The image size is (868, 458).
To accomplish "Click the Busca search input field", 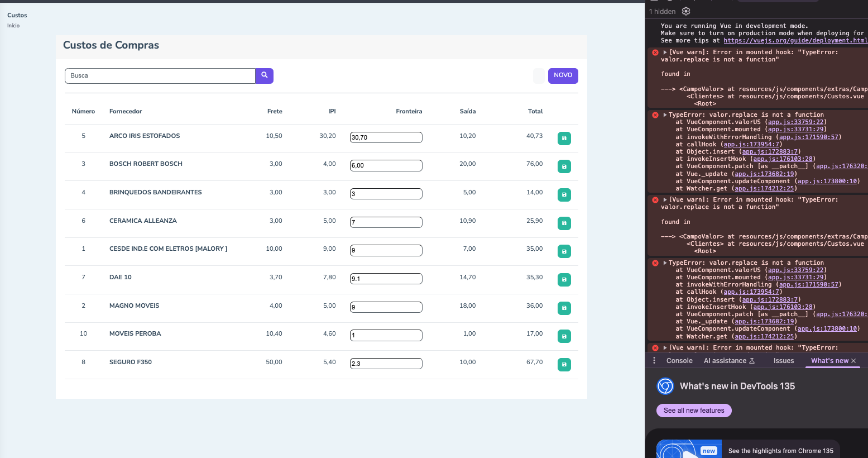I will coord(160,76).
